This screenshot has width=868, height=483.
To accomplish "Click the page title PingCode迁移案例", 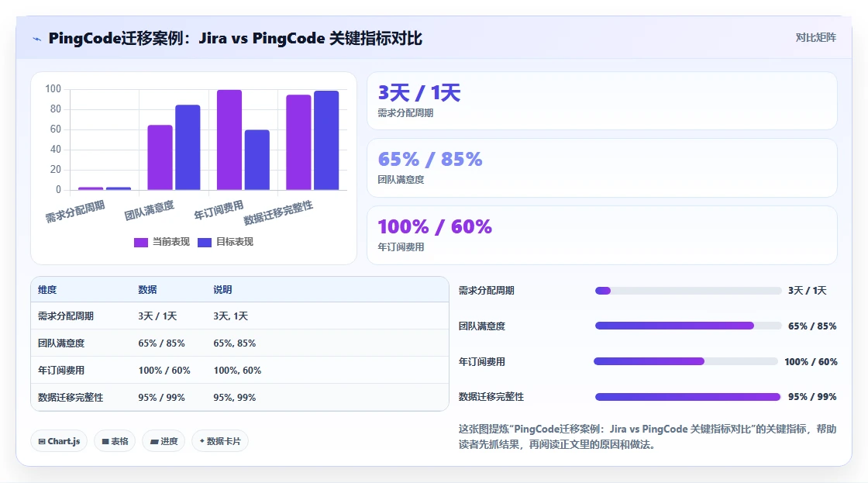I will [x=236, y=38].
